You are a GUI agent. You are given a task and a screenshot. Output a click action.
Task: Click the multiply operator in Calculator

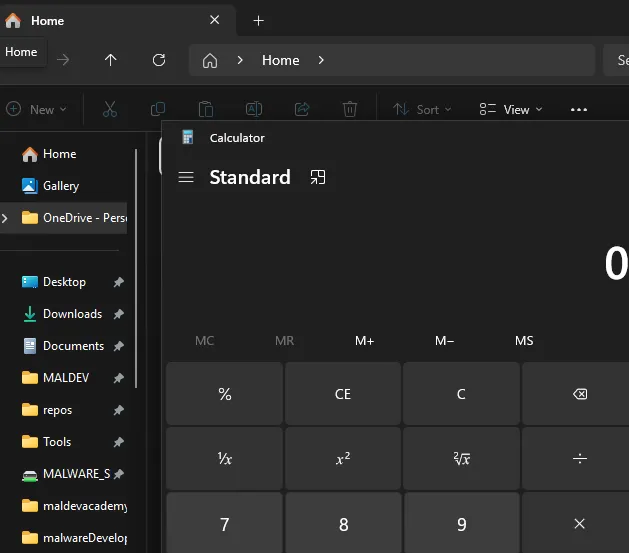[x=580, y=523]
